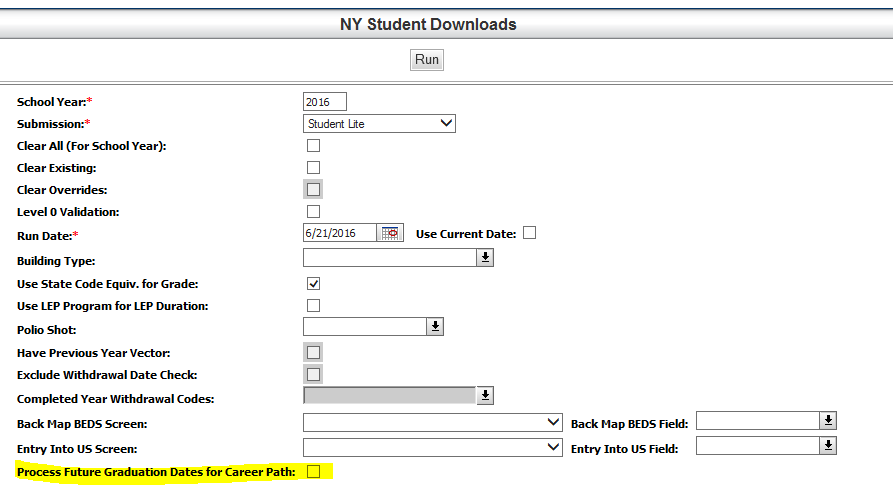Enable Clear All (For School Year) checkbox

point(313,146)
